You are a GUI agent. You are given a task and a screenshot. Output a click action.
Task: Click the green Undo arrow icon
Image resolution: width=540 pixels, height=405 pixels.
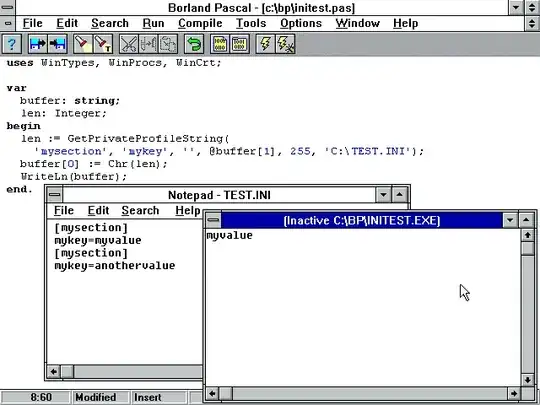click(194, 44)
